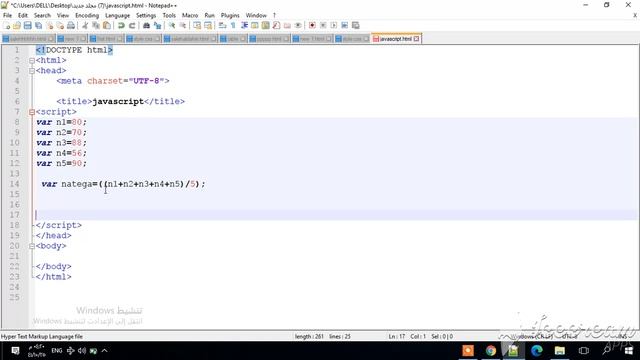640x360 pixels.
Task: Open the Tools menu
Action: (x=169, y=15)
